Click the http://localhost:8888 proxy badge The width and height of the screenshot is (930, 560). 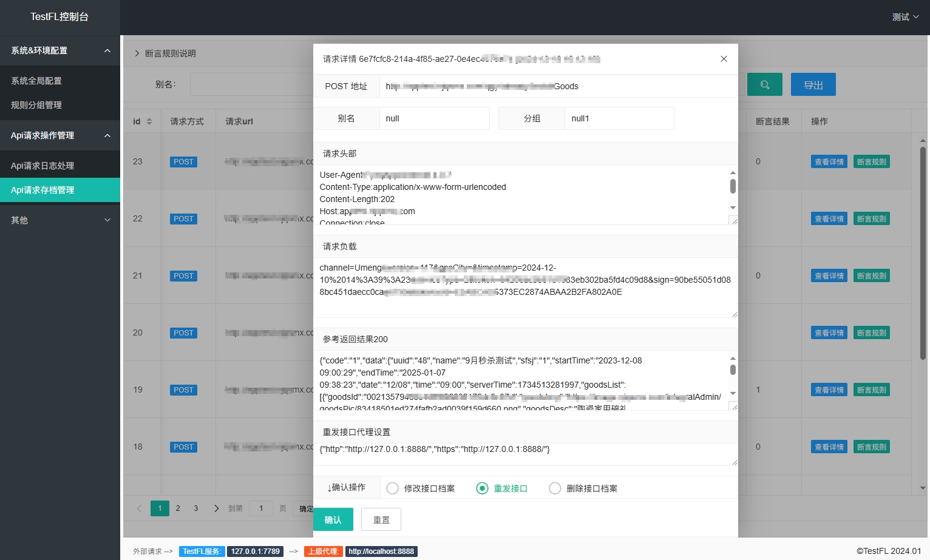click(x=381, y=552)
